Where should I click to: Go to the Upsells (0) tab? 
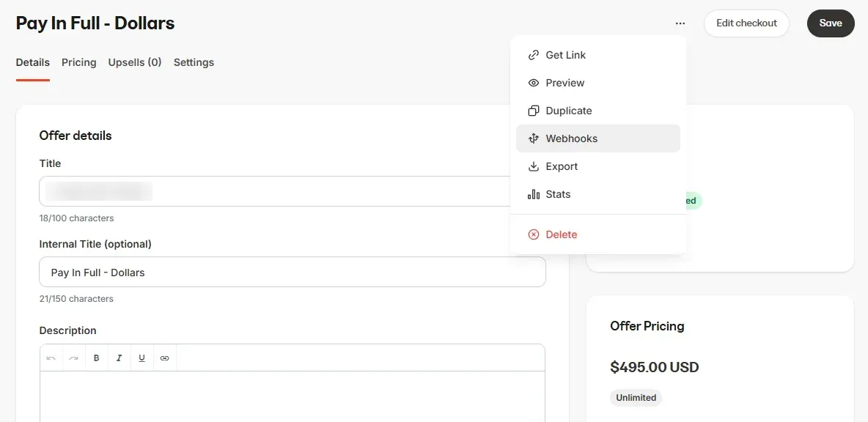point(135,62)
